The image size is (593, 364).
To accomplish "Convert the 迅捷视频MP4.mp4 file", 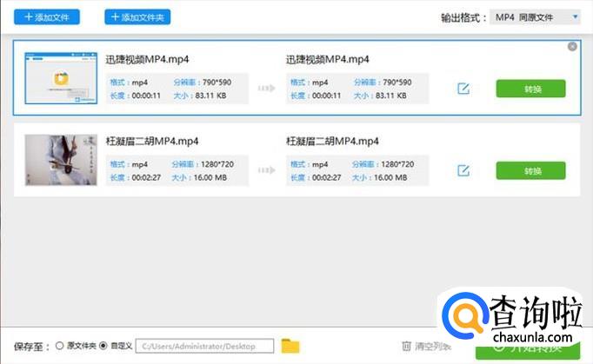I will pos(530,89).
